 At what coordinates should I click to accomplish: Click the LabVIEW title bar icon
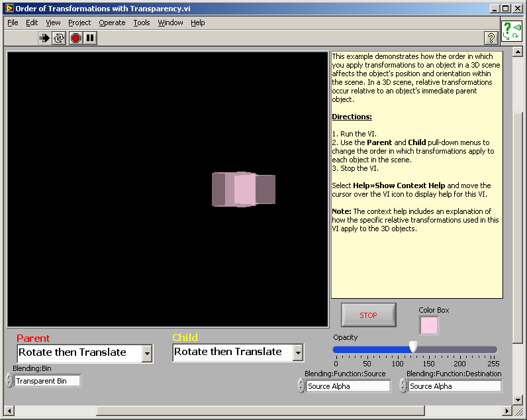click(9, 9)
